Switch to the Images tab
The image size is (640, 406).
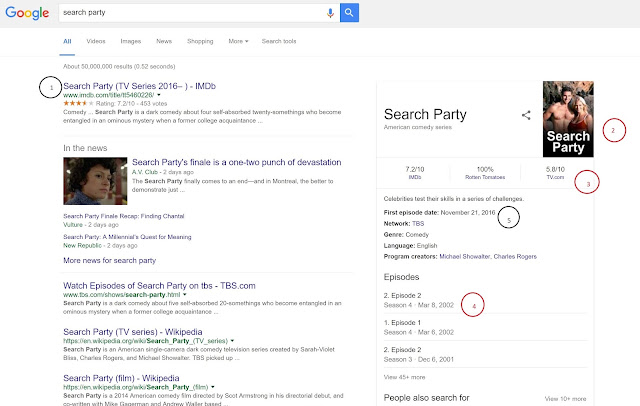[x=131, y=41]
